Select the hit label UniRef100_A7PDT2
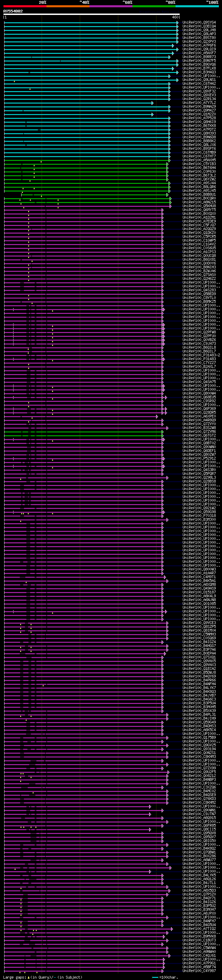The width and height of the screenshot is (222, 980). coord(199,130)
